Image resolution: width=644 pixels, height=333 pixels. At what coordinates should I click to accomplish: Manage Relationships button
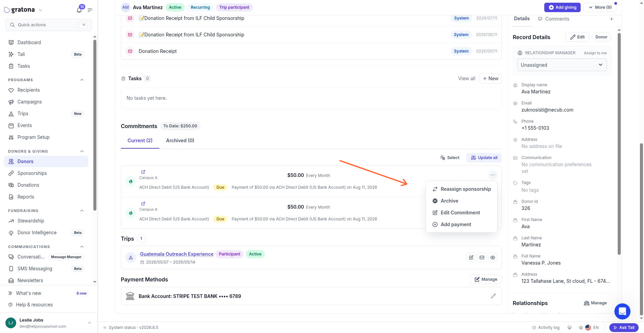[595, 303]
